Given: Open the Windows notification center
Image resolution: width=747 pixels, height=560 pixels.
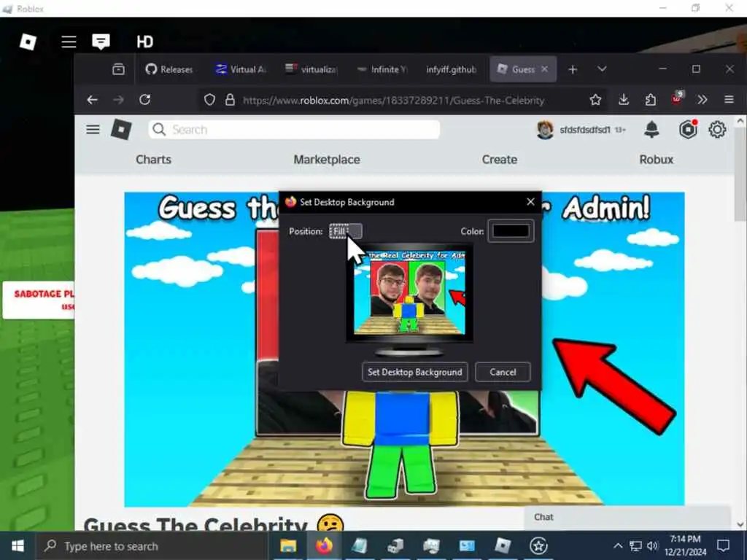Looking at the screenshot, I should tap(723, 546).
